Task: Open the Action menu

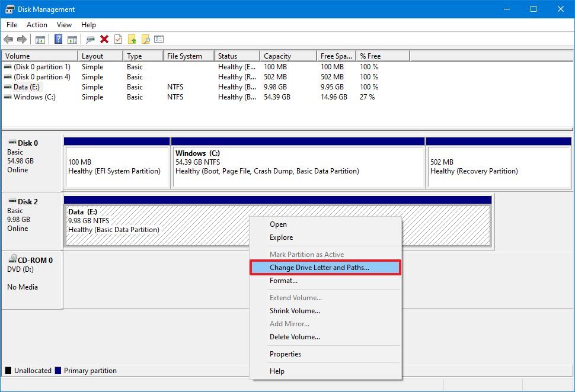Action: 37,25
